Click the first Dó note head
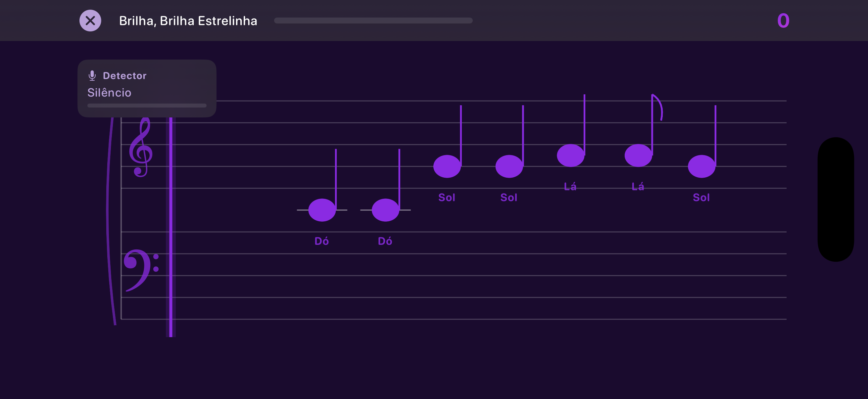 coord(322,210)
